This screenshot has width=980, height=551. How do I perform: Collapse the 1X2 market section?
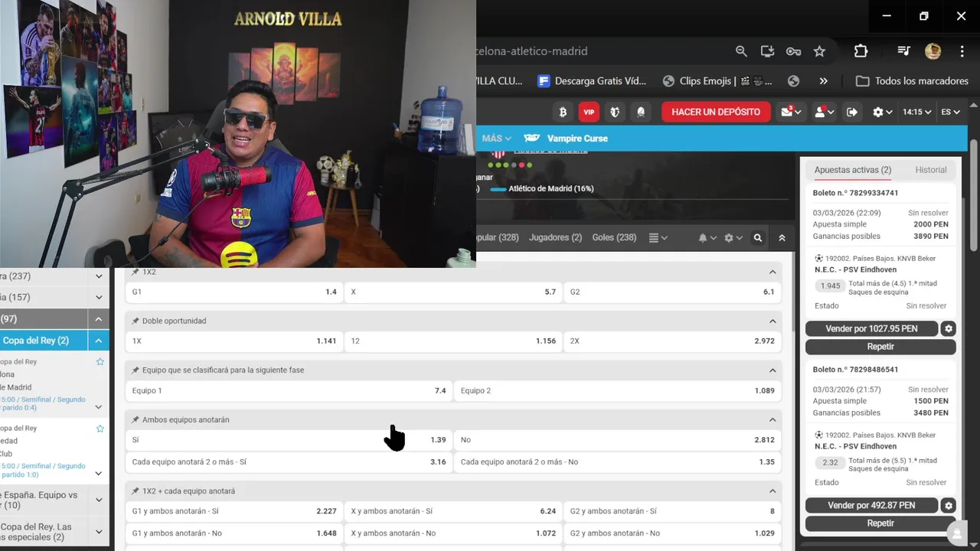click(x=773, y=272)
